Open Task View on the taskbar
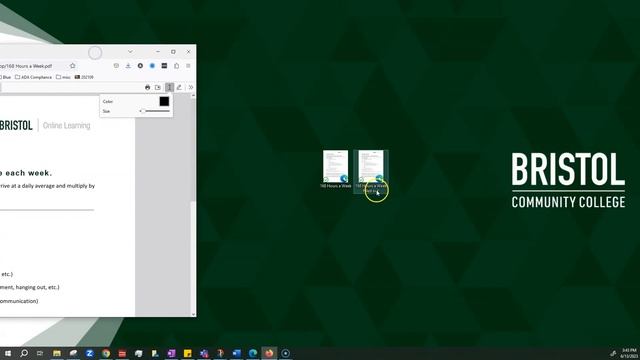The height and width of the screenshot is (360, 640). point(40,353)
